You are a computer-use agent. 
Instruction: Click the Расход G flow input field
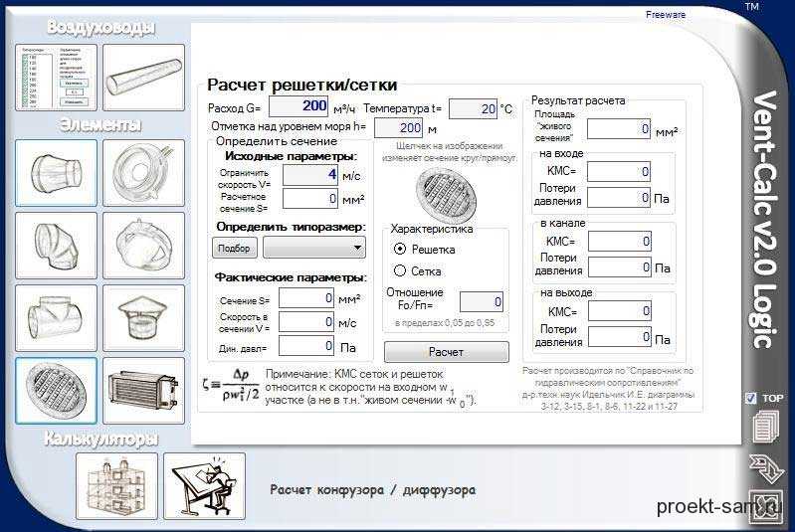click(x=298, y=106)
